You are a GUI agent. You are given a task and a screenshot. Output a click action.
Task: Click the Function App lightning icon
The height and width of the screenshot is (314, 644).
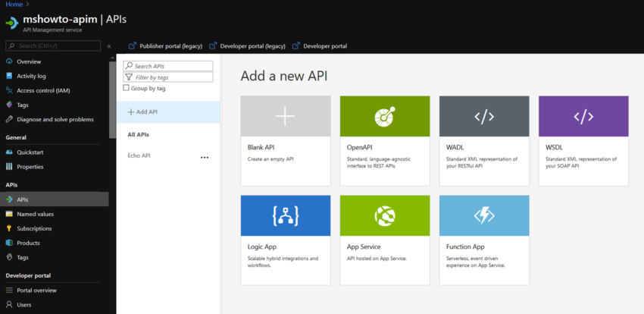483,215
